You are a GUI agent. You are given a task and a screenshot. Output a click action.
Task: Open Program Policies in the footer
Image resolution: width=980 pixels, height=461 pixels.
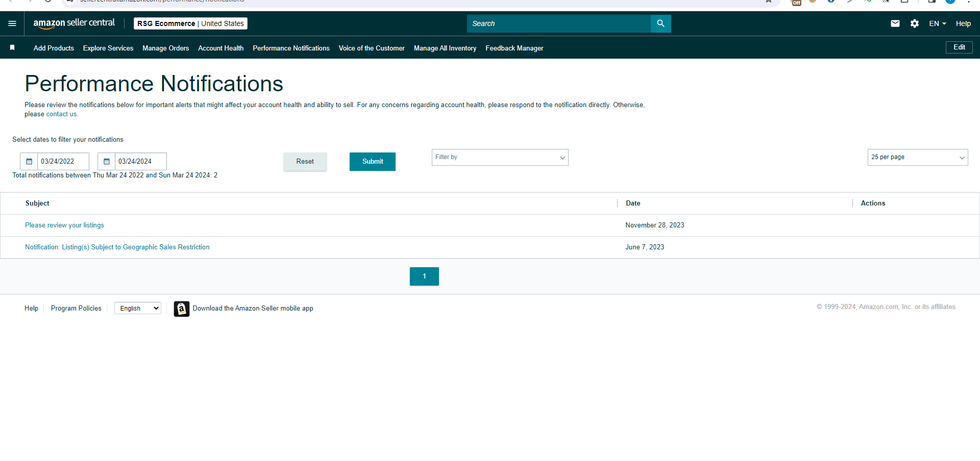click(76, 308)
